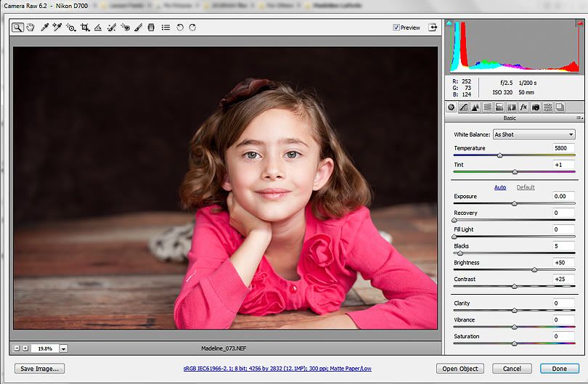
Task: Rotate image 90° clockwise
Action: pos(192,28)
